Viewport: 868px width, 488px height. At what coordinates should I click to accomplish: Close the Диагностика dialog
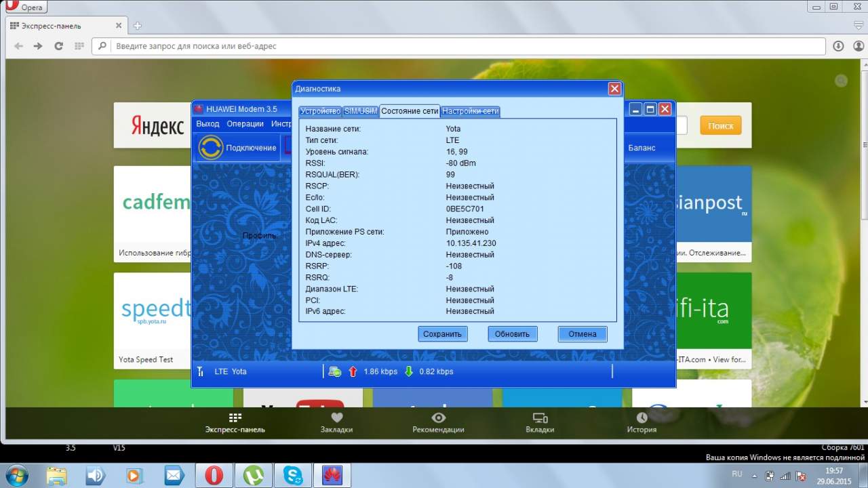coord(614,89)
